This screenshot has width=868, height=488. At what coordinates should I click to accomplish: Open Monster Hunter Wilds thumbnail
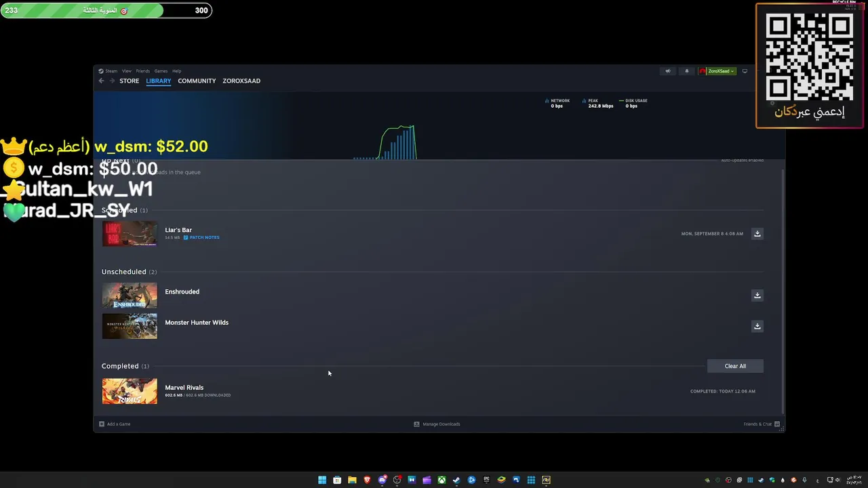click(130, 326)
